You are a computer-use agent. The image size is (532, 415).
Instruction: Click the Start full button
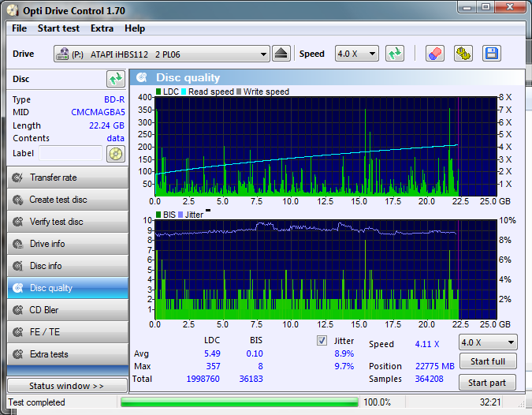pos(488,361)
